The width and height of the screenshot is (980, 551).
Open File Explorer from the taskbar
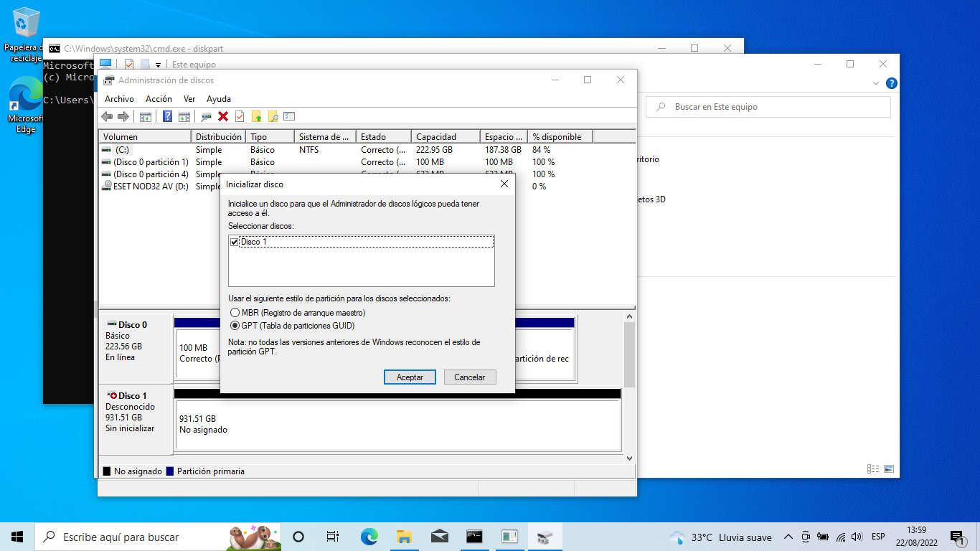[x=404, y=537]
